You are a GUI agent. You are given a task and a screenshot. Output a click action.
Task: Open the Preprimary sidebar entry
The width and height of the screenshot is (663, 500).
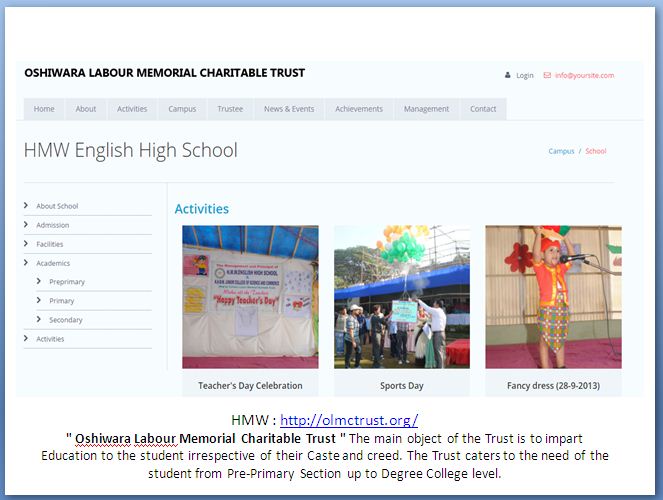coord(67,282)
